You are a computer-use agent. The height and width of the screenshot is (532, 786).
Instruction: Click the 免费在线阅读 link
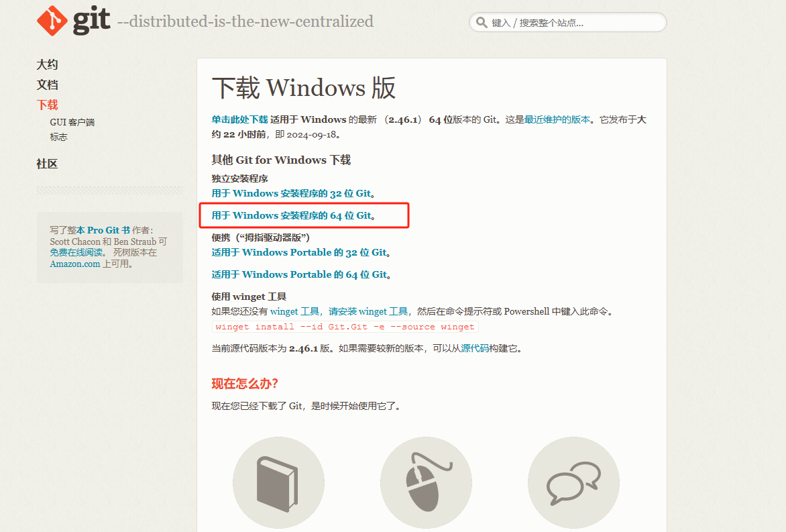(x=76, y=252)
